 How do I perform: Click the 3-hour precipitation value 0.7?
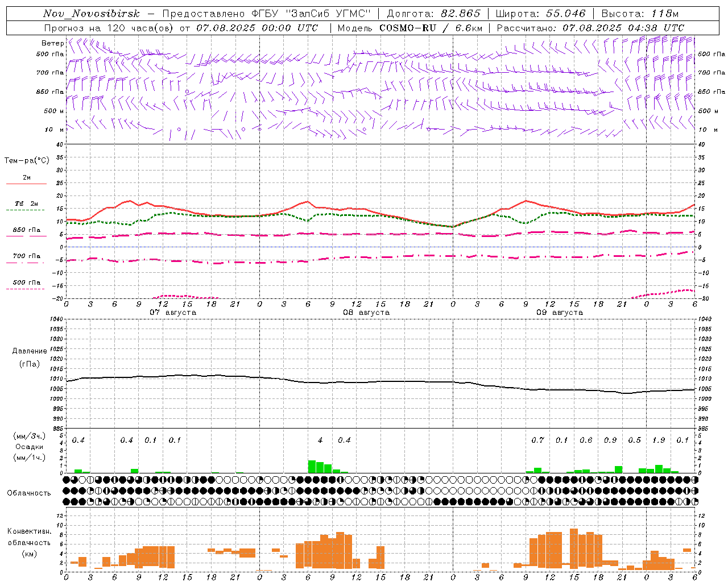[537, 440]
